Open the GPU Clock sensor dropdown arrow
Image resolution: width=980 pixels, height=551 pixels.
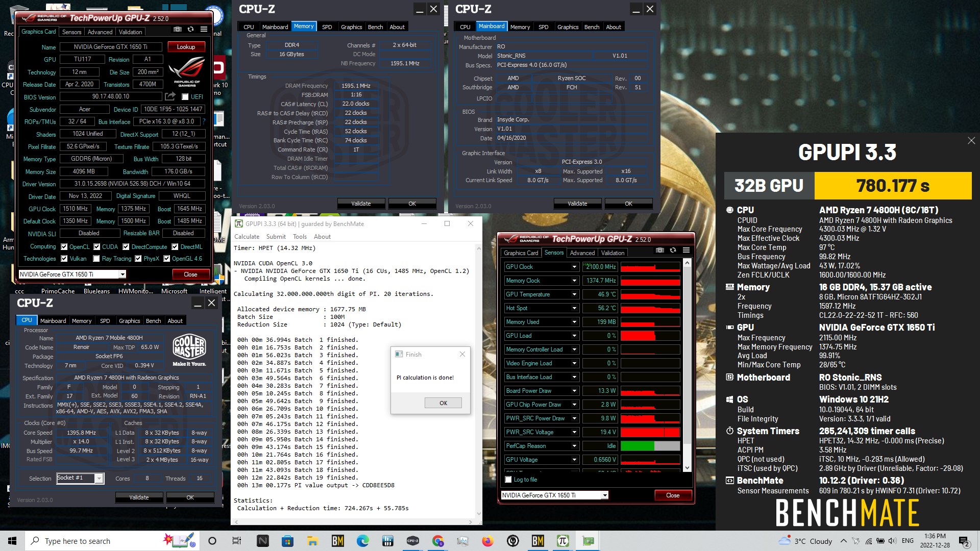coord(574,267)
